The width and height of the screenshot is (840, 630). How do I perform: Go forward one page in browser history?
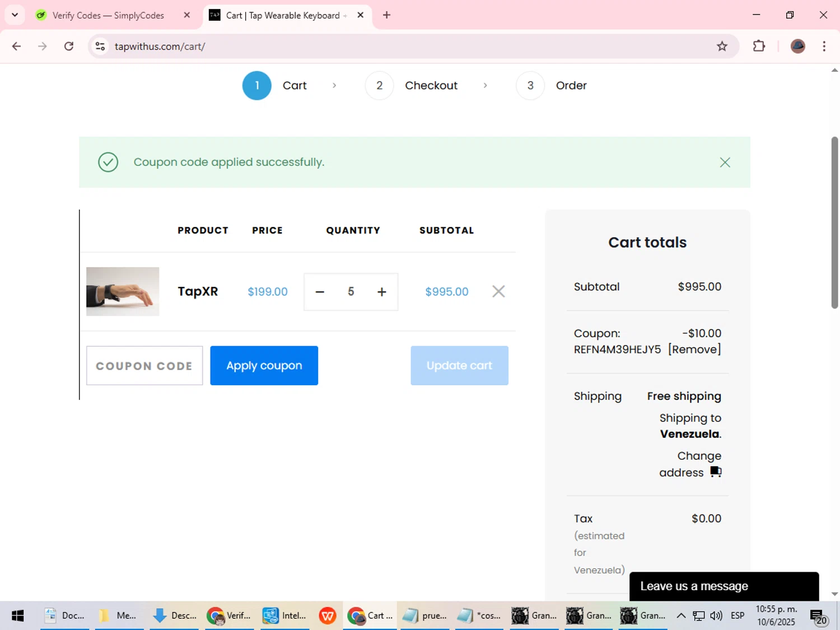pos(43,46)
